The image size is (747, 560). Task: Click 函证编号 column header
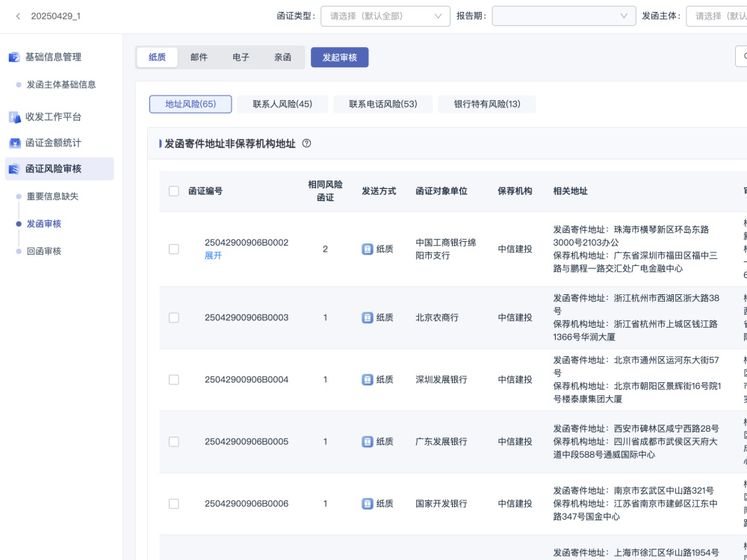[x=205, y=191]
